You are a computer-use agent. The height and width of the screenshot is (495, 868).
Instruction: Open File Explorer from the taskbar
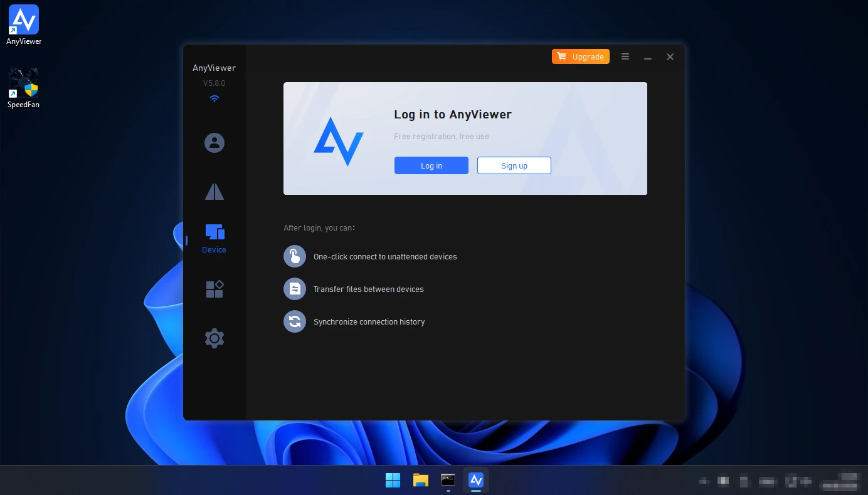pos(421,480)
